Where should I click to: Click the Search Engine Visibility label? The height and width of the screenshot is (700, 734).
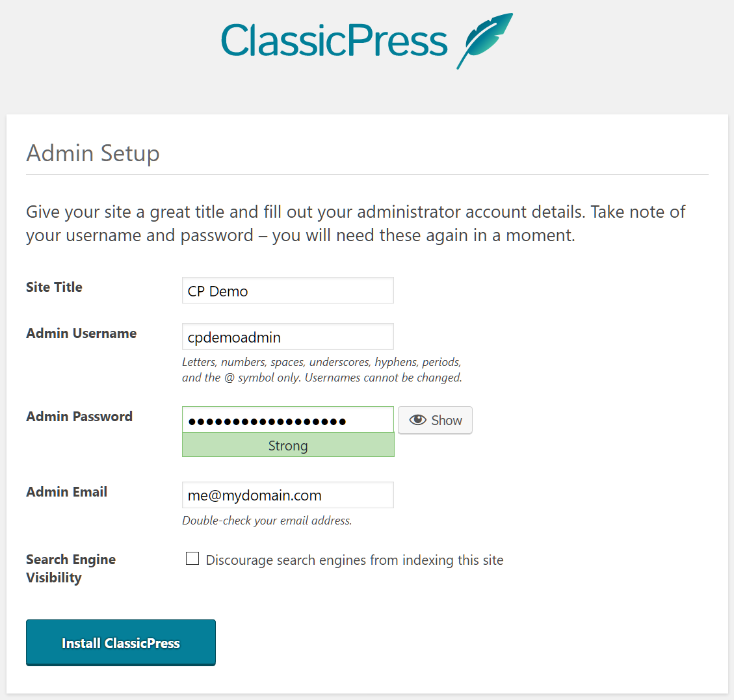click(x=71, y=569)
